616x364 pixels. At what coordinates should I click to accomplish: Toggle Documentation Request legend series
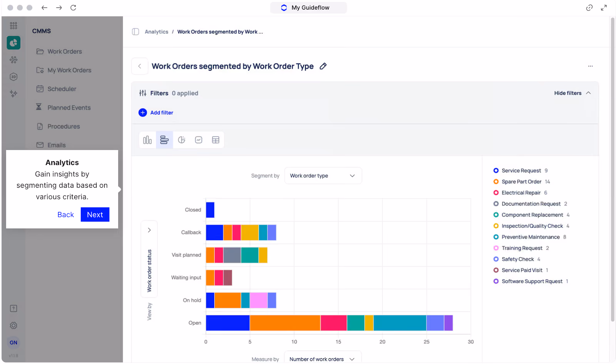point(530,204)
